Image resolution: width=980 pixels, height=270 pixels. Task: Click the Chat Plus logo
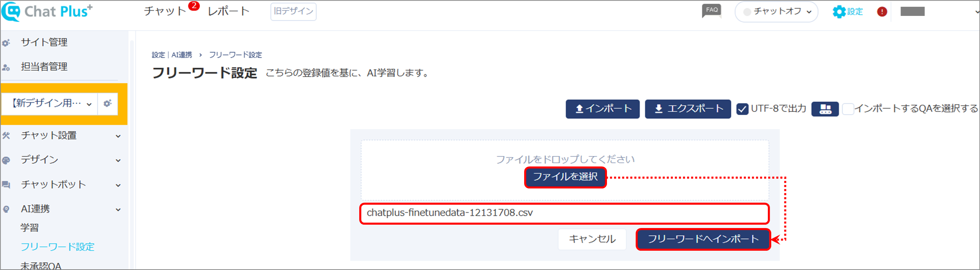coord(47,12)
